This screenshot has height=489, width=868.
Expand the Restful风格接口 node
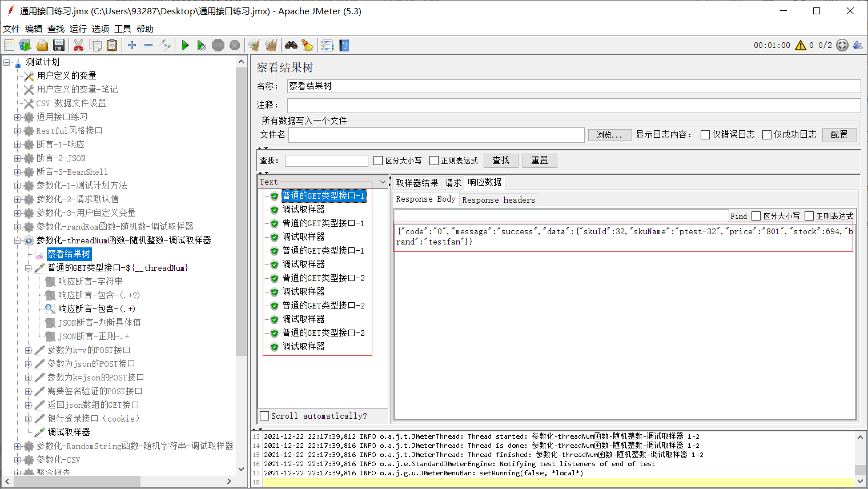[17, 131]
